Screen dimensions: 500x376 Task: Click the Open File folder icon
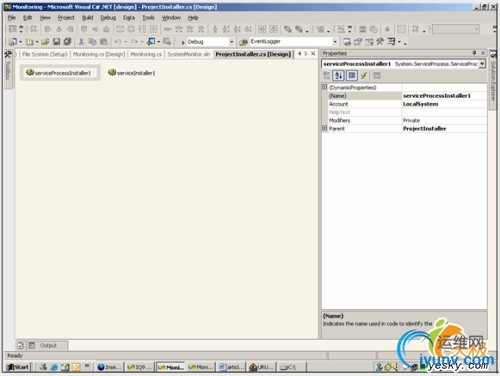(45, 42)
